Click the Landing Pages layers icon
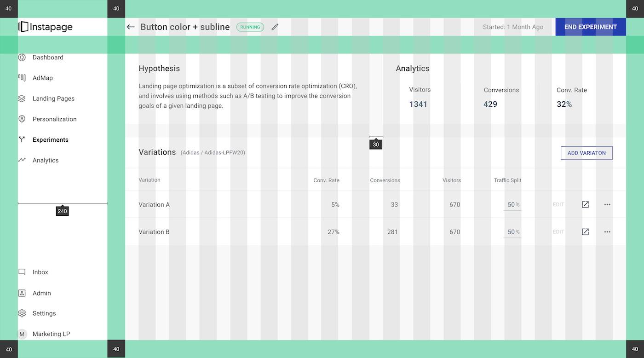 [22, 98]
